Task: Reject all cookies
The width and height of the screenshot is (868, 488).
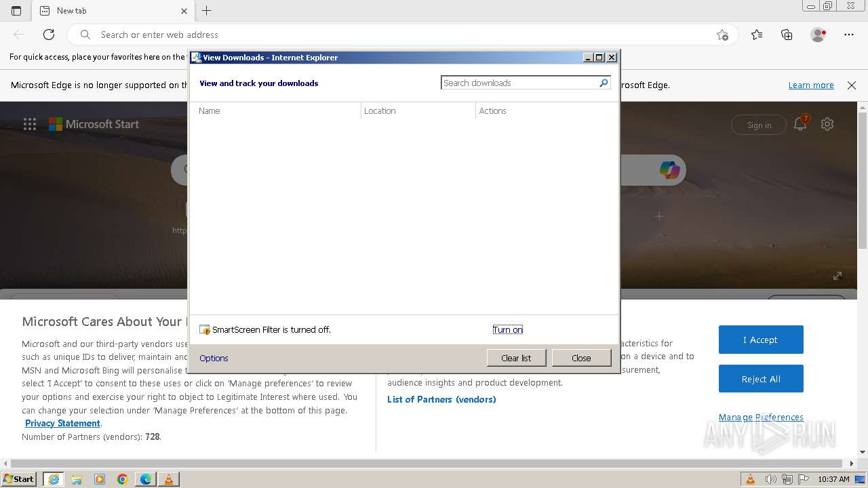Action: [761, 379]
